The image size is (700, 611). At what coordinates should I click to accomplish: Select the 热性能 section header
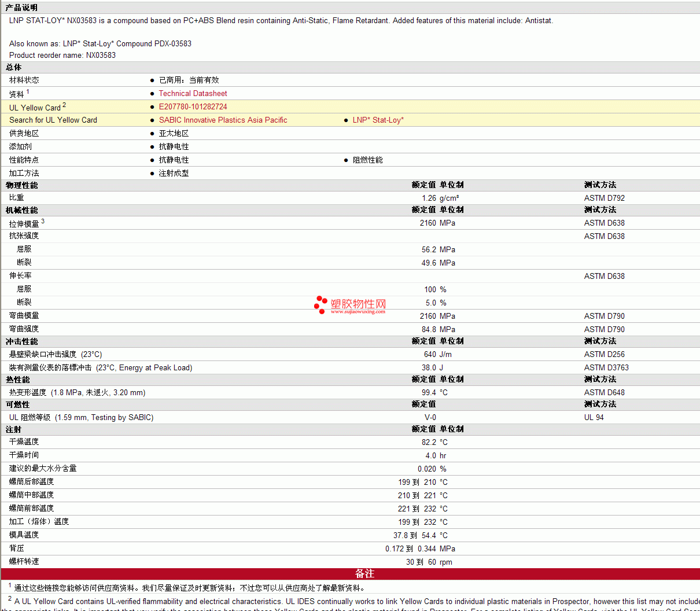tap(17, 380)
